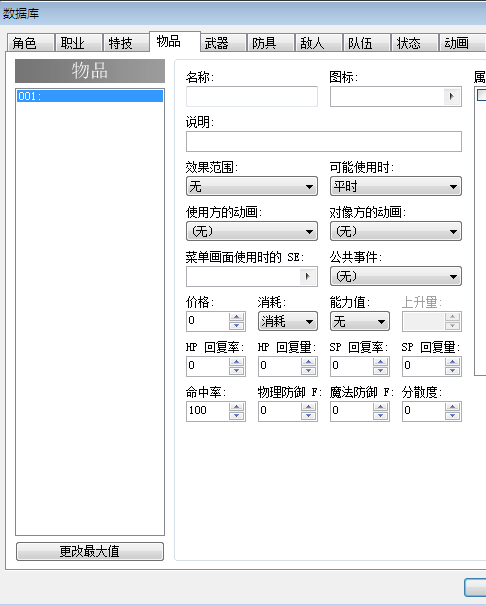Viewport: 486px width, 605px height.
Task: Open the 公共事件 dropdown
Action: click(396, 276)
